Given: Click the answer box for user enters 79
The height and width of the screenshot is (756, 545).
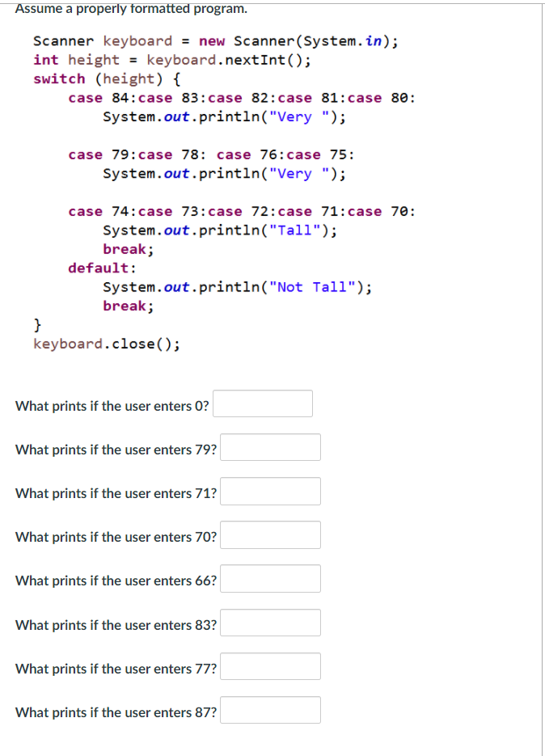Looking at the screenshot, I should pyautogui.click(x=270, y=447).
